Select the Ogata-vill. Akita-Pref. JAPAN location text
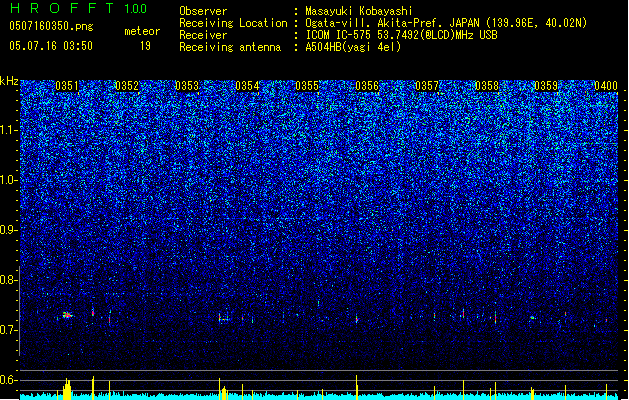629x400 pixels. [446, 23]
